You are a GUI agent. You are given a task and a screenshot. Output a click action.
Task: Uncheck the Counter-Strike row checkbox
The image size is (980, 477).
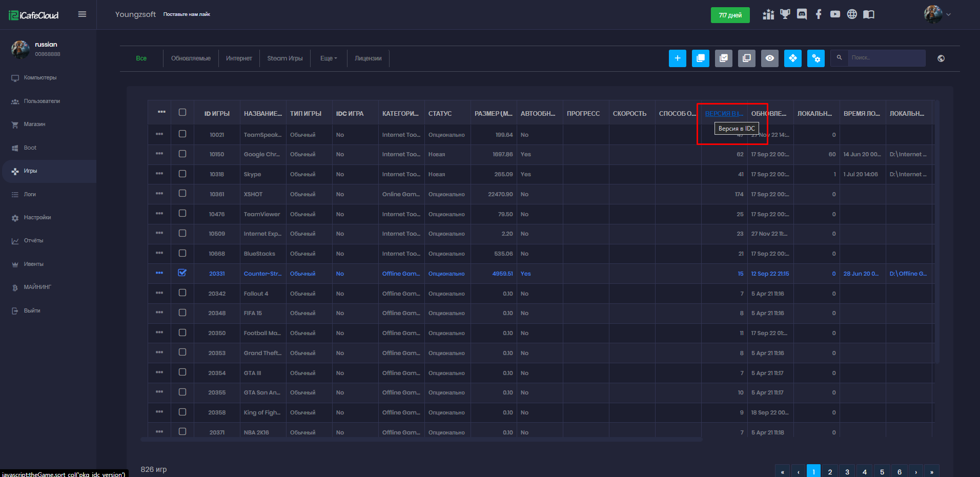click(182, 273)
